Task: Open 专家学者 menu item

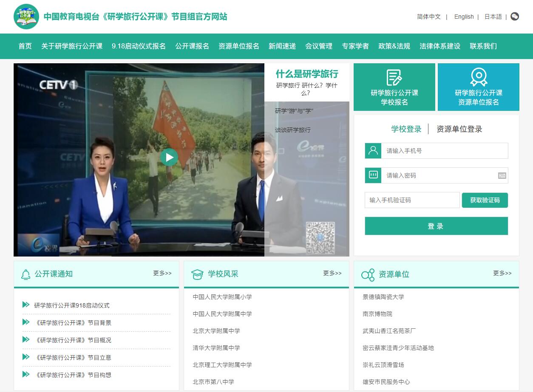Action: pos(355,46)
